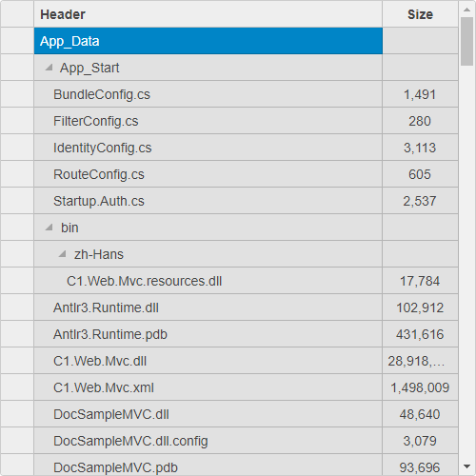
Task: Select RouteConfig.cs file row
Action: (x=208, y=174)
